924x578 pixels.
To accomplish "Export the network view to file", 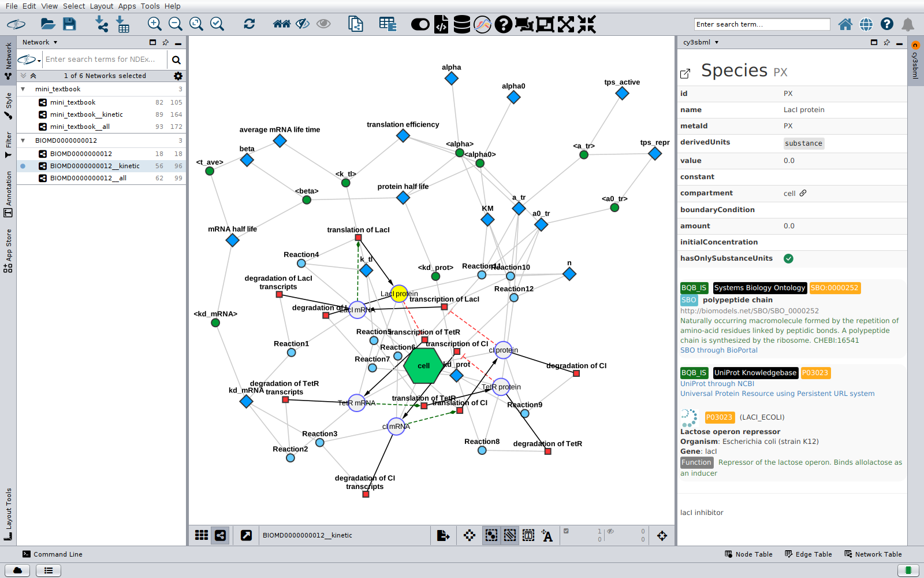I will [443, 535].
